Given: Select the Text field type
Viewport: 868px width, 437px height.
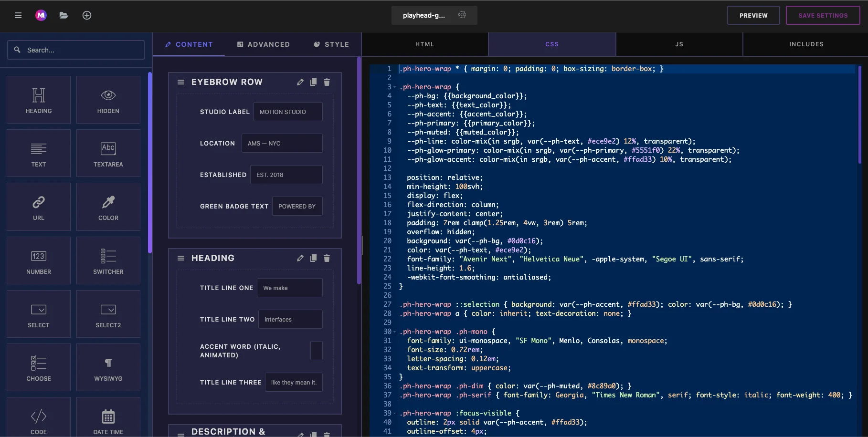Looking at the screenshot, I should (x=39, y=153).
